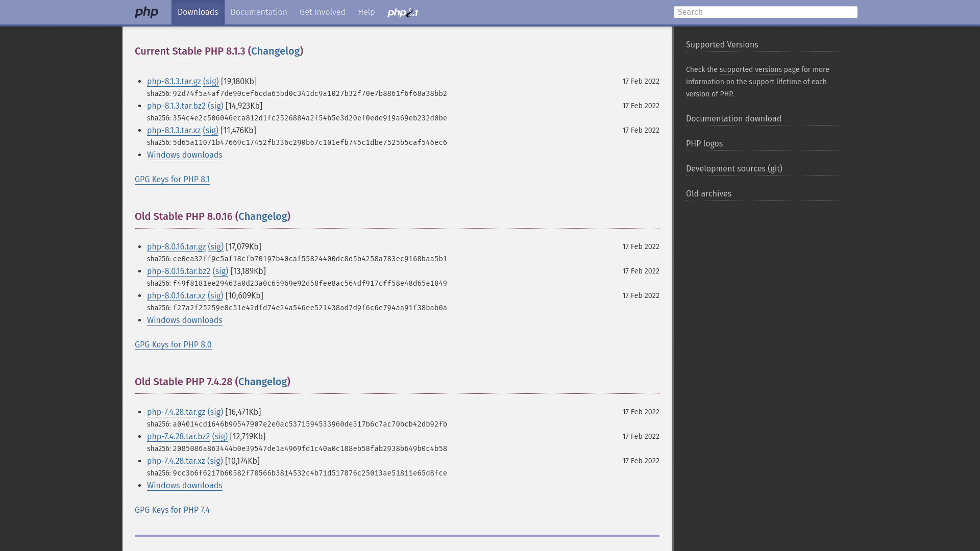Open Windows downloads under PHP 8.0.16
980x551 pixels.
(185, 320)
